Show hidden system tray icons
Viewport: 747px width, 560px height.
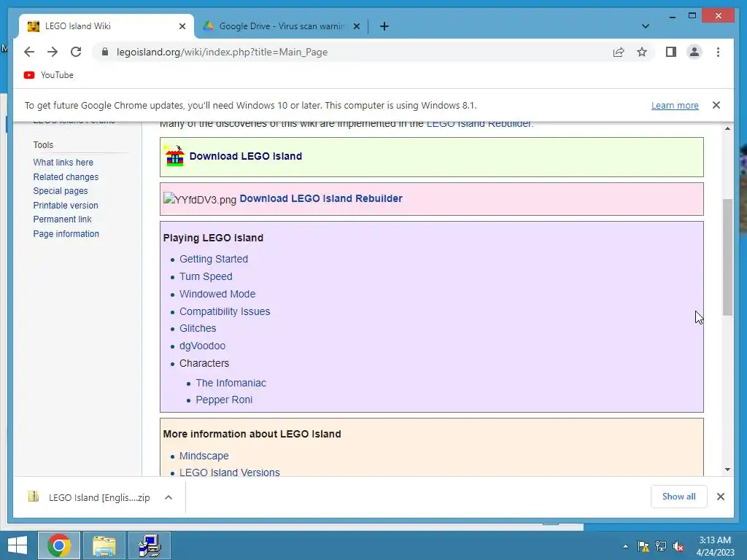[x=625, y=547]
